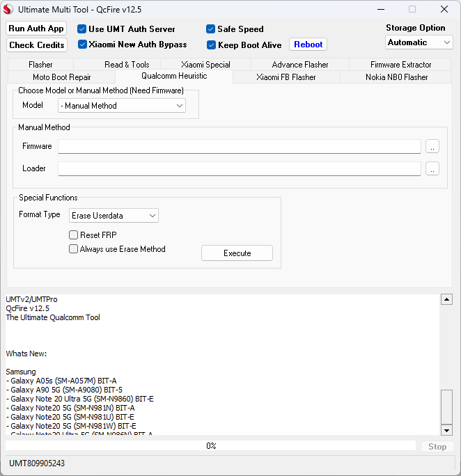This screenshot has height=476, width=461.
Task: Open the Format Type dropdown
Action: click(114, 216)
